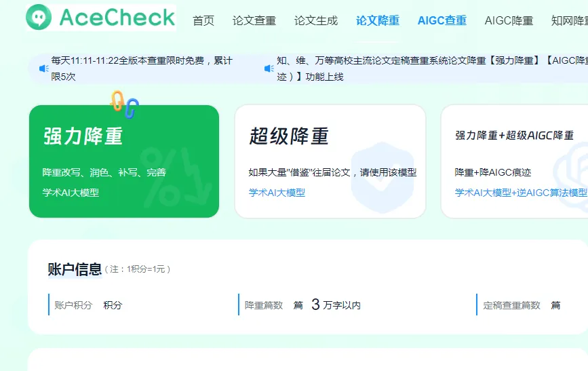Click paperclip icon on 强力降重 card

(125, 104)
